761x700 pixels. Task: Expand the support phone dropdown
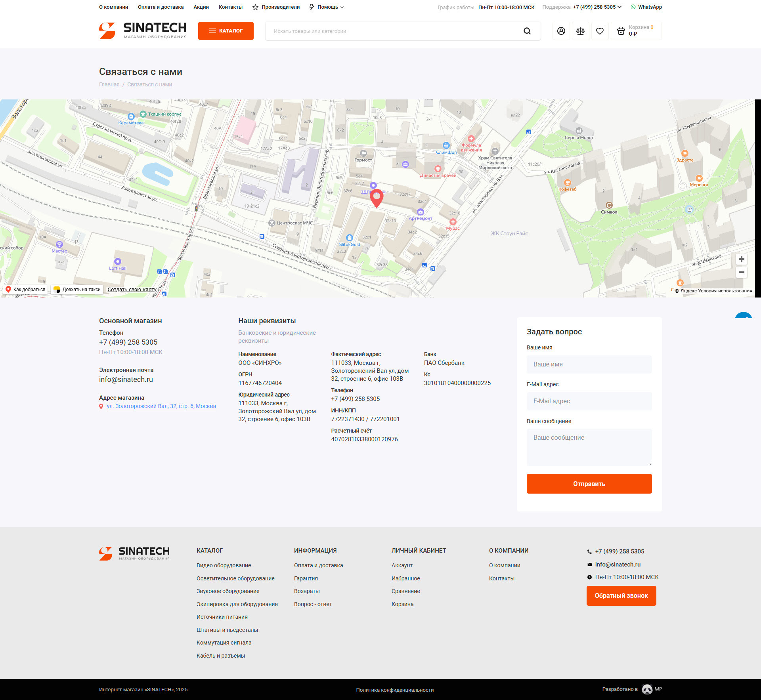pyautogui.click(x=597, y=7)
